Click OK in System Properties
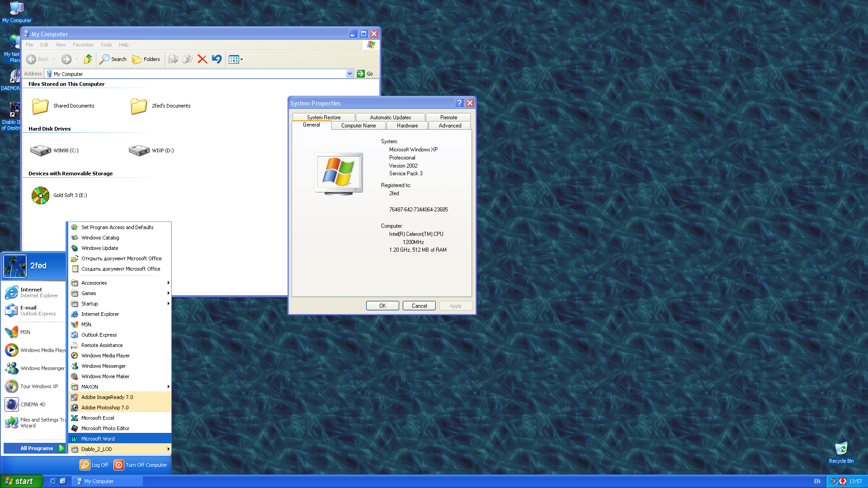This screenshot has width=868, height=488. (382, 306)
